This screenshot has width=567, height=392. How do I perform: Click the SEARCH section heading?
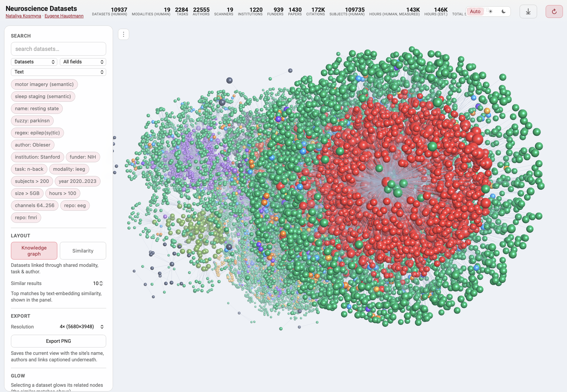(21, 36)
